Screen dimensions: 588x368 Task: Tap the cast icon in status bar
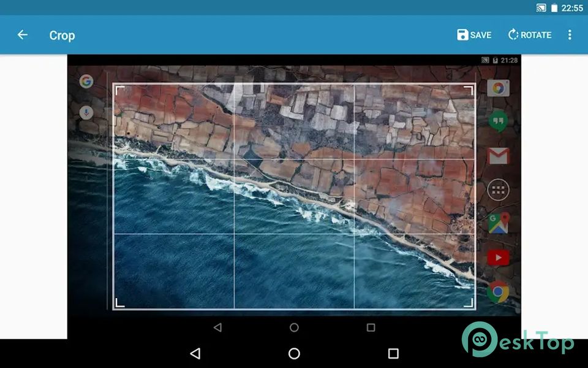541,8
